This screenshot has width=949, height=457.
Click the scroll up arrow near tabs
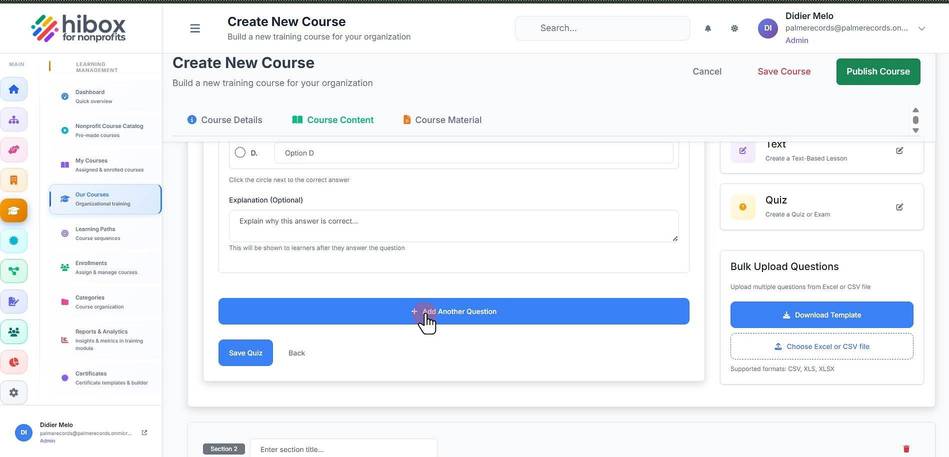(x=915, y=110)
